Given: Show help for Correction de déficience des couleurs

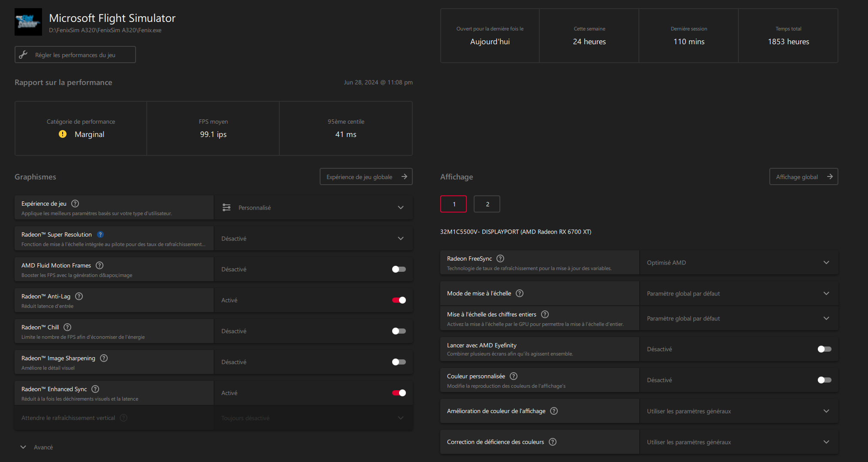Looking at the screenshot, I should (x=553, y=442).
